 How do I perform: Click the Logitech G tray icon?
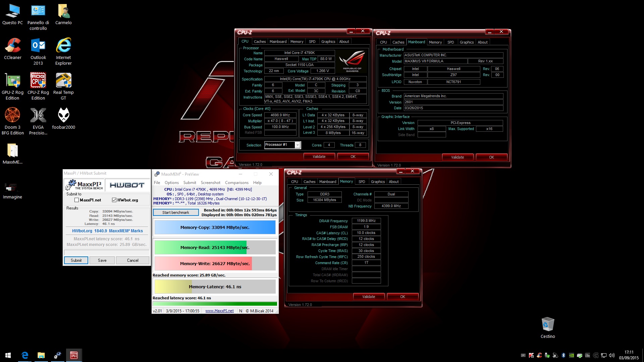(596, 355)
